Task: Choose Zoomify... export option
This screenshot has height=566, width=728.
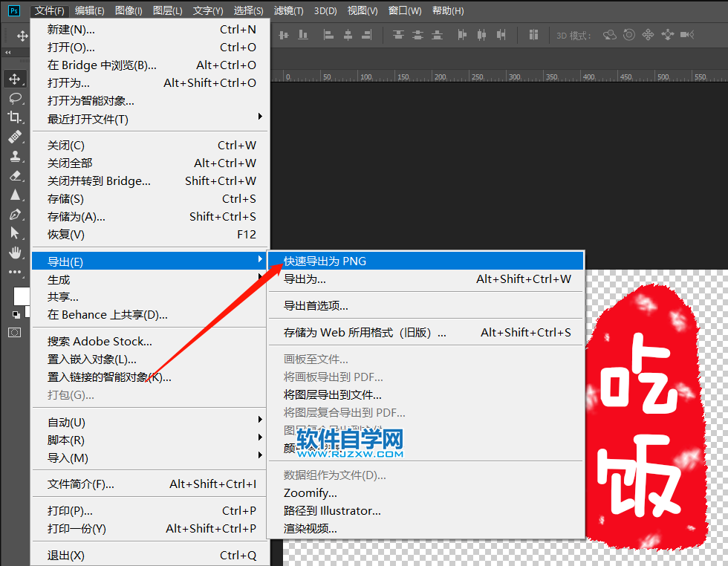Action: (426, 492)
